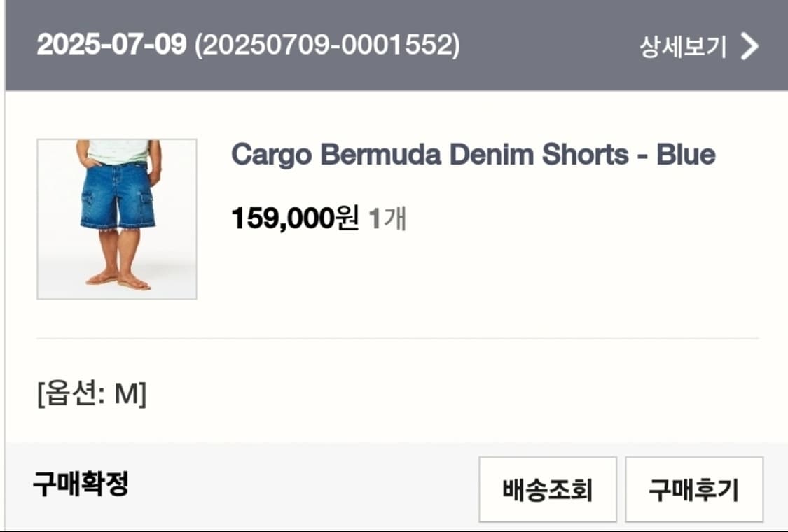Select the order date 2025-07-09
Viewport: 788px width, 532px height.
pyautogui.click(x=111, y=45)
